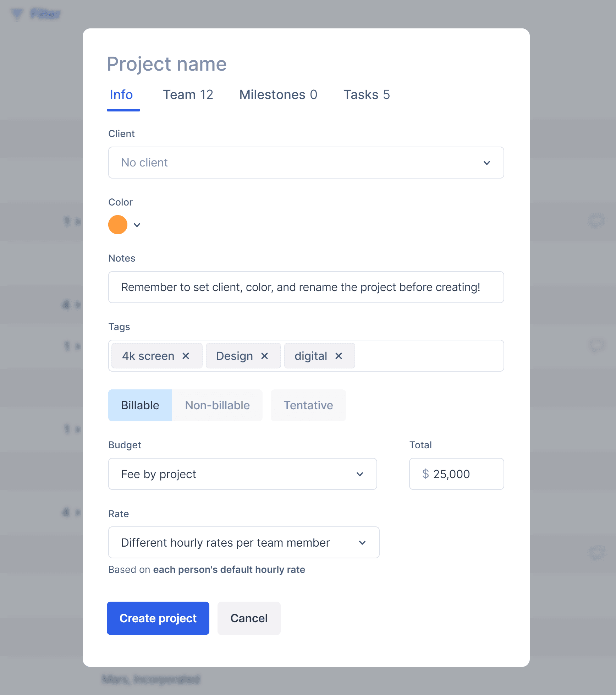Remove the "Design" tag
Screen dimensions: 616x695
(264, 356)
